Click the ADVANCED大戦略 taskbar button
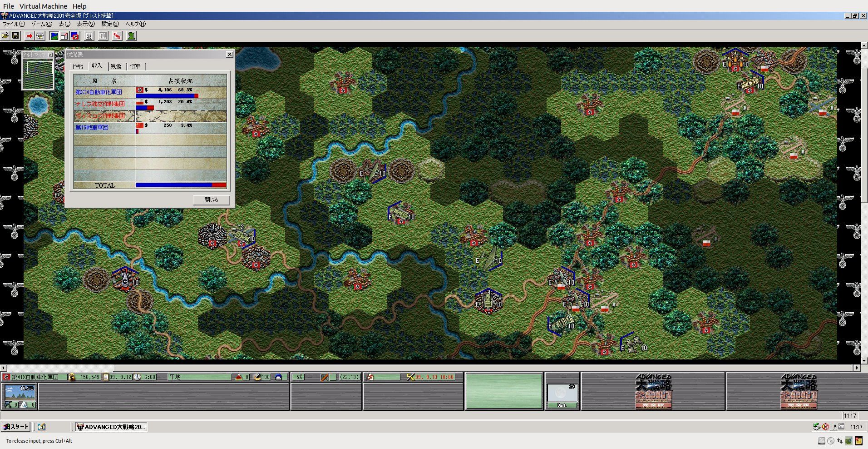868x449 pixels. click(x=111, y=427)
